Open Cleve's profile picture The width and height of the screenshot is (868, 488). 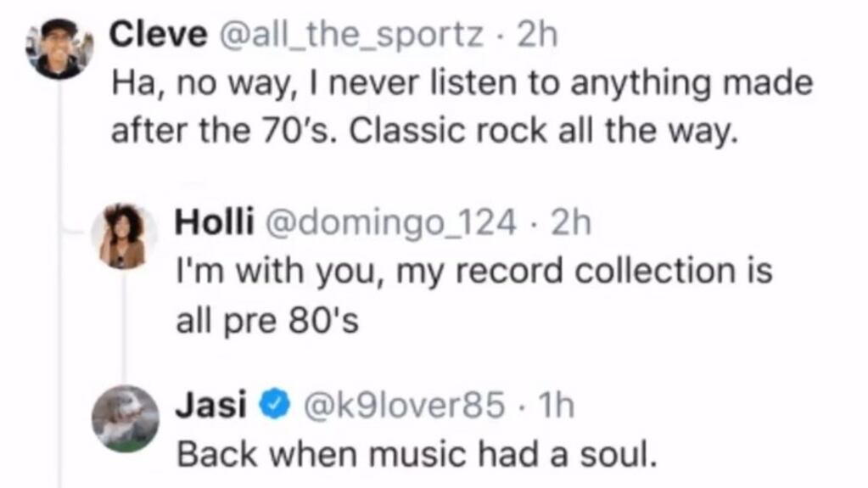[59, 48]
